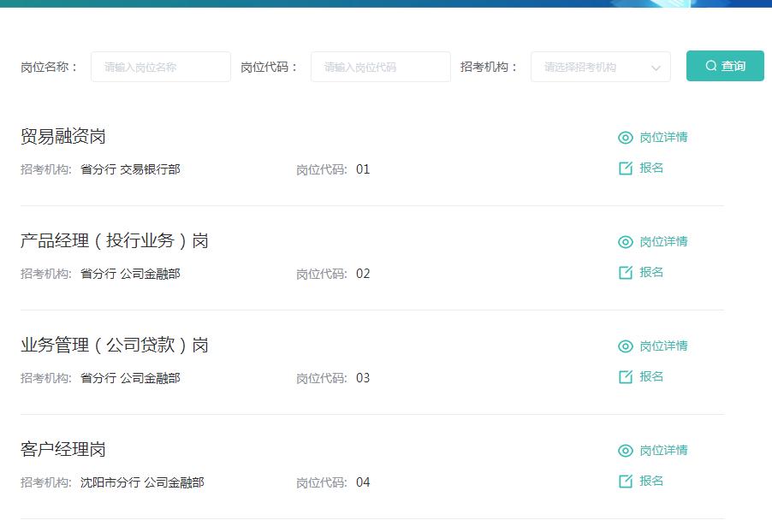The height and width of the screenshot is (532, 772).
Task: Click the 岗位代码 input field
Action: point(380,66)
